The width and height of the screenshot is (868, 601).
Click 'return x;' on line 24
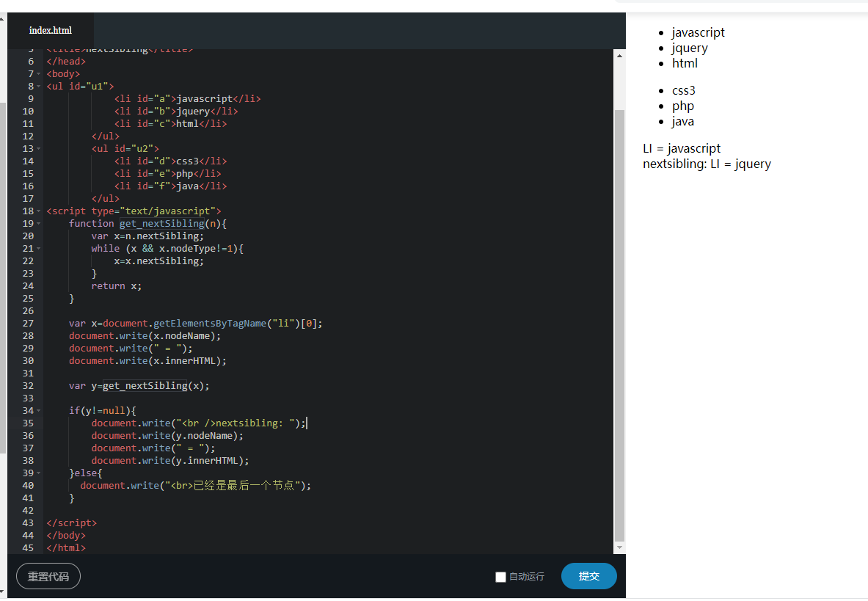[x=116, y=286]
